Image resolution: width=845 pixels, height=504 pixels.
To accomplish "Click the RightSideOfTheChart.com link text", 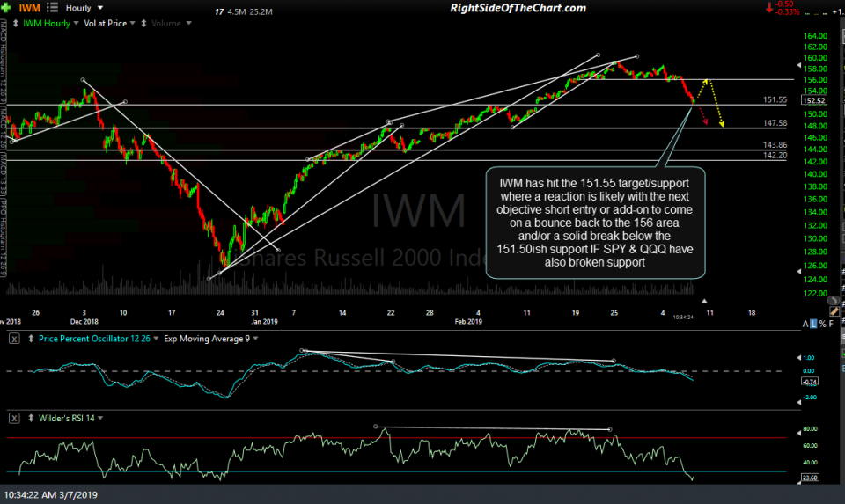I will (x=518, y=8).
